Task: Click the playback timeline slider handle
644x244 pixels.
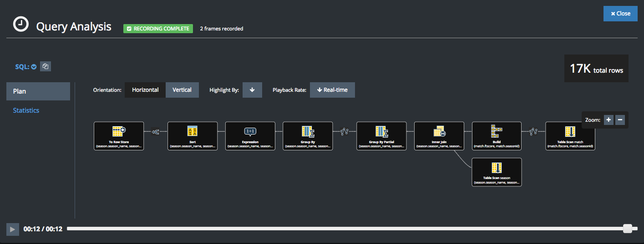Action: (x=628, y=229)
